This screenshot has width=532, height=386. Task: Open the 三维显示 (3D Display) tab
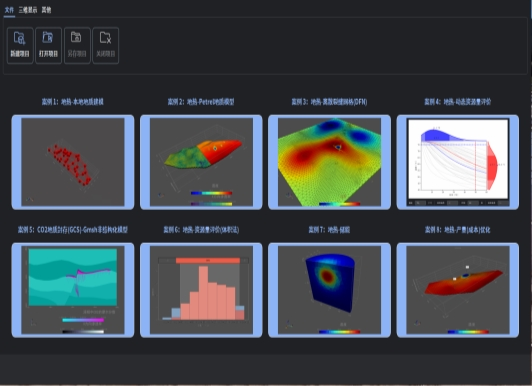(28, 10)
